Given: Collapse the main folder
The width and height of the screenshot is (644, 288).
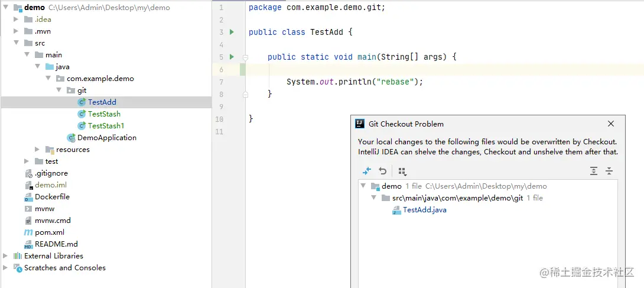Looking at the screenshot, I should tap(27, 54).
